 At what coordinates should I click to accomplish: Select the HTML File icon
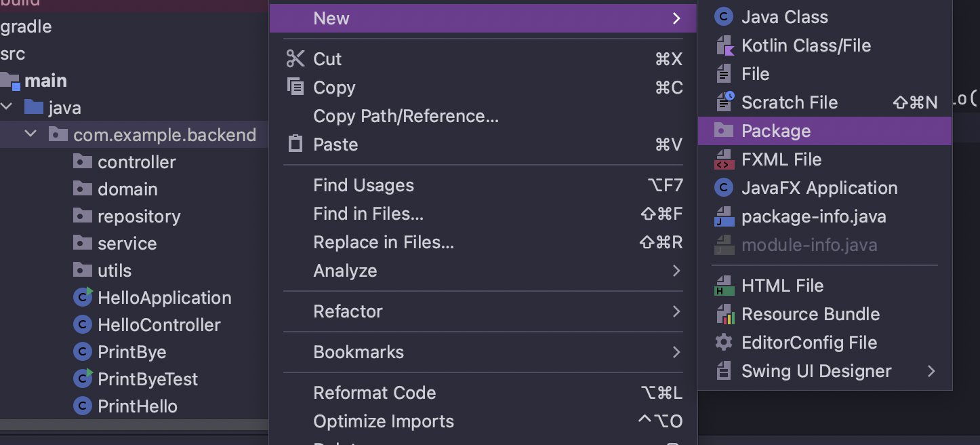(x=724, y=286)
